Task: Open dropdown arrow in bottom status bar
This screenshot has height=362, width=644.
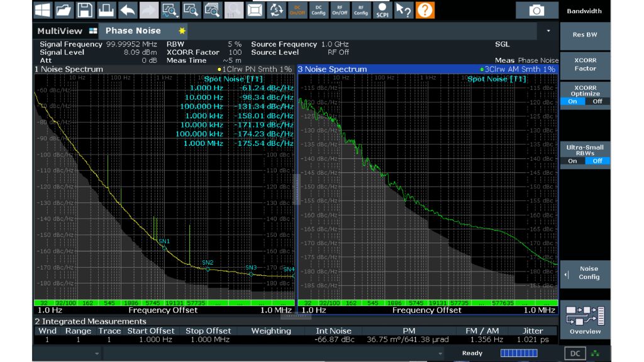Action: 97,354
